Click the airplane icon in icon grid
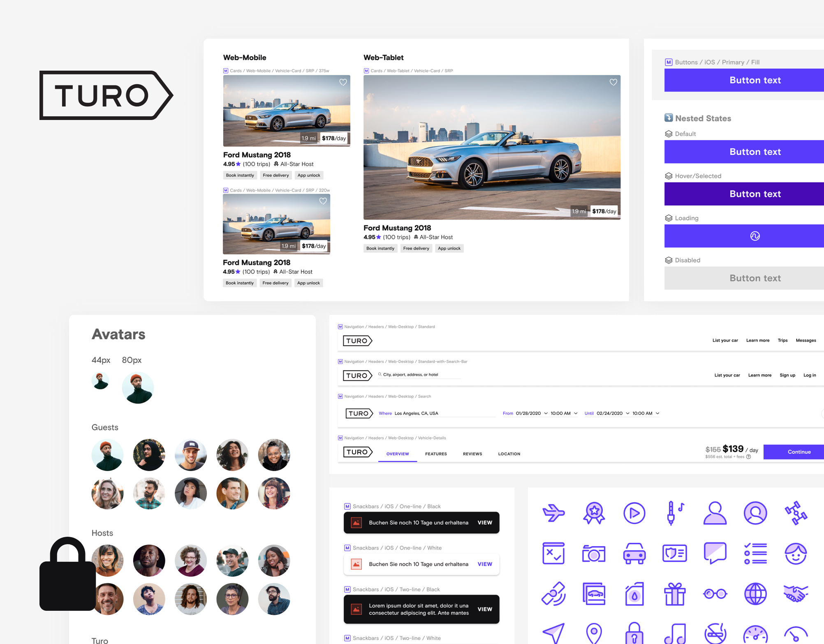The image size is (824, 644). [x=553, y=513]
